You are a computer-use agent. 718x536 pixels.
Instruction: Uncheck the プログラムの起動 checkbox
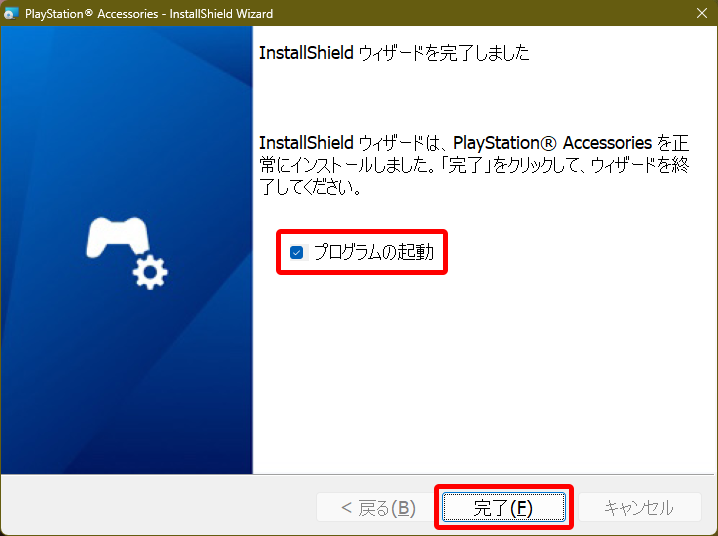(296, 252)
